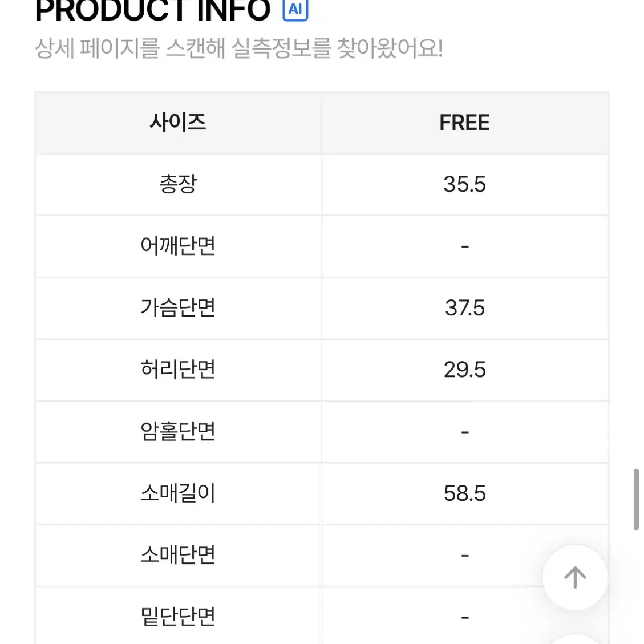Select the 37.5 chest value cell
Viewport: 644px width, 644px height.
point(464,308)
